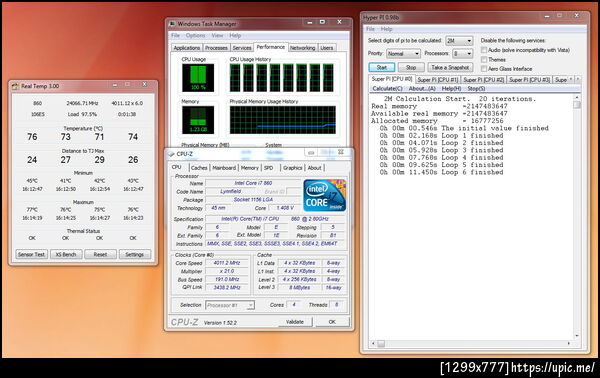Switch to Super PI CPU #1 tab

(x=437, y=80)
